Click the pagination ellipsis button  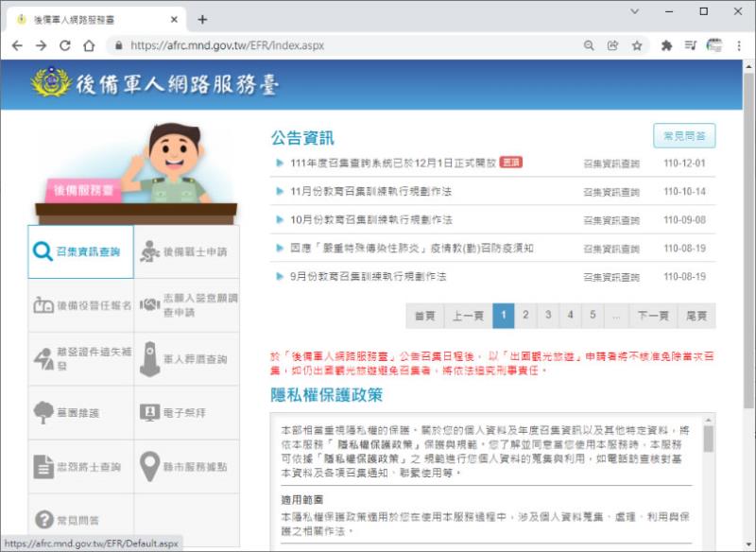616,316
